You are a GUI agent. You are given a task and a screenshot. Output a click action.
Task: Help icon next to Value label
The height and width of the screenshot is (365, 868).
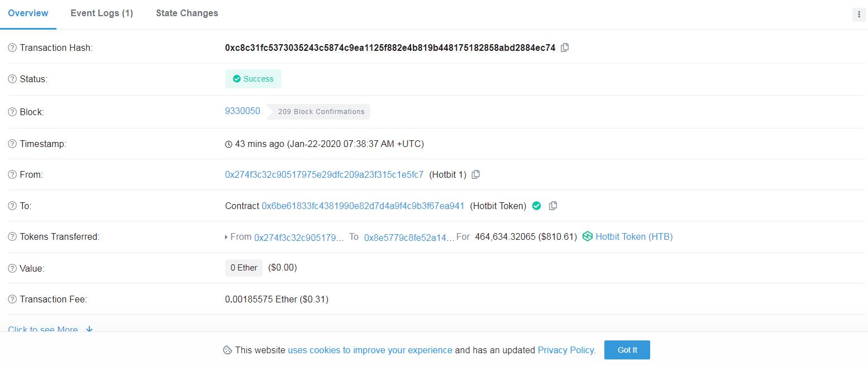pyautogui.click(x=12, y=269)
